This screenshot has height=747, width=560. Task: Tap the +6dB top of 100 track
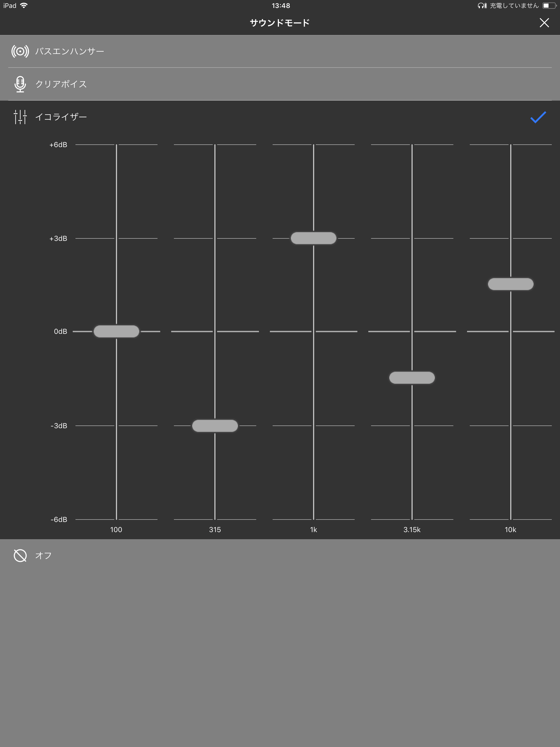coord(116,145)
